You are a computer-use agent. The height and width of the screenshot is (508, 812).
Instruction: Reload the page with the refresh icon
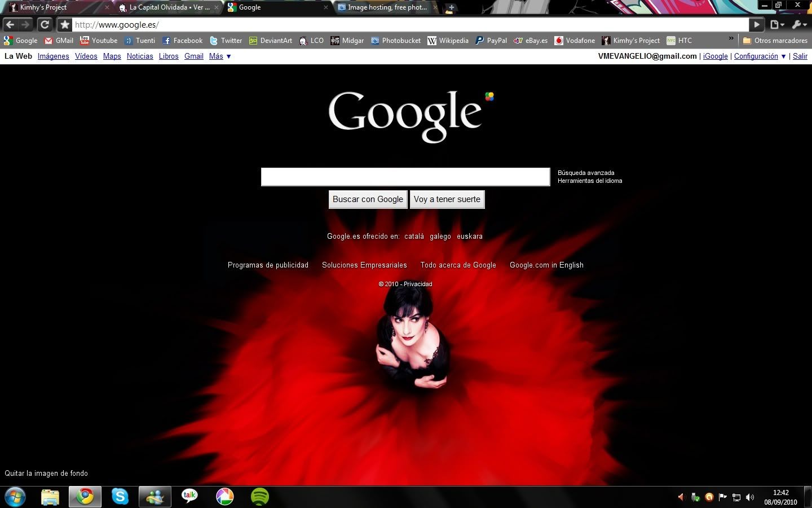[x=45, y=24]
